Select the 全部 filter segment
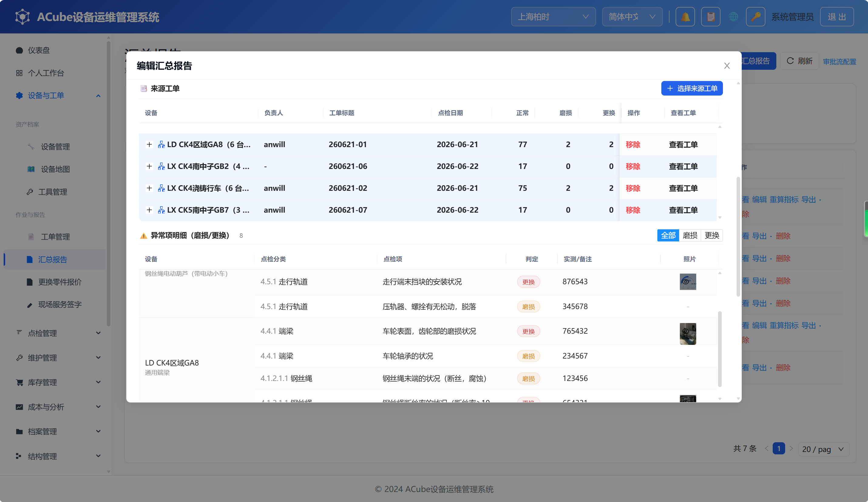The width and height of the screenshot is (868, 502). pos(668,235)
